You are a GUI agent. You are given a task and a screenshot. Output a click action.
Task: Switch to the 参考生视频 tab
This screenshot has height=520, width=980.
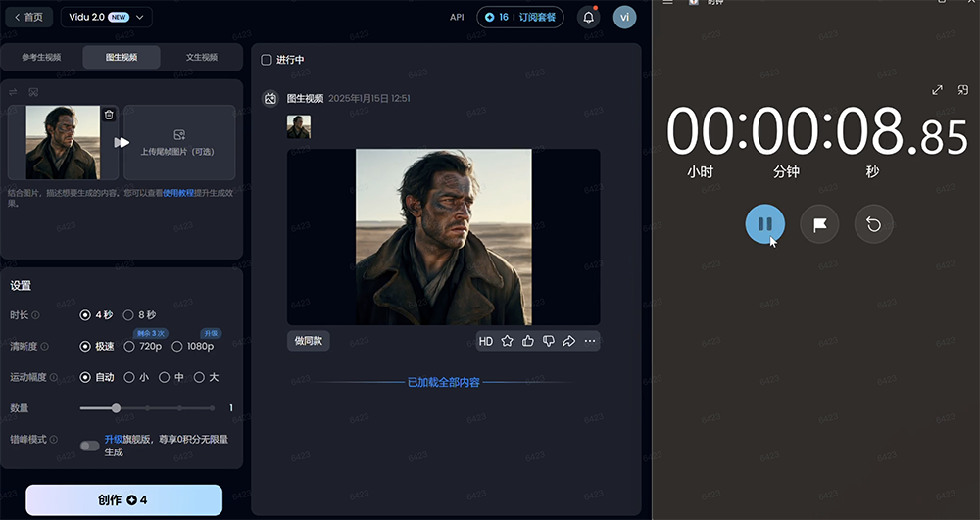click(x=41, y=57)
